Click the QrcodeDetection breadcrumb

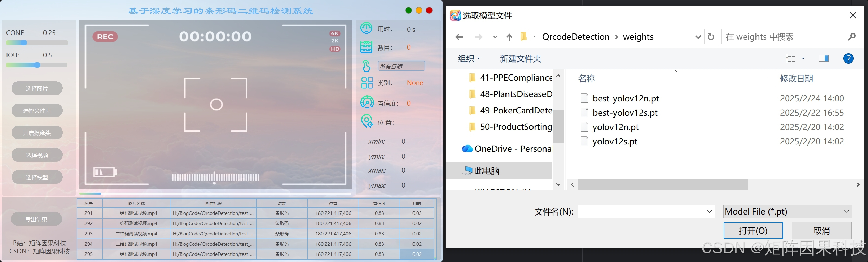[x=576, y=37]
